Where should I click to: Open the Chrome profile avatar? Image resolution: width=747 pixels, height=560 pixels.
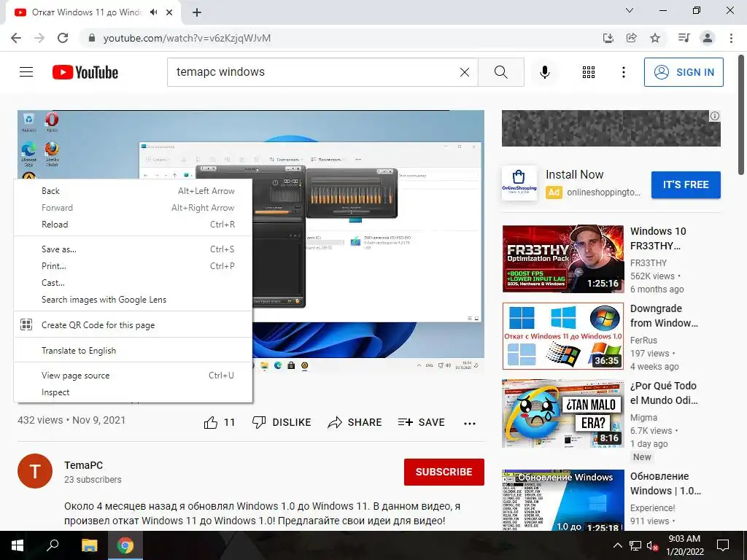[x=708, y=38]
